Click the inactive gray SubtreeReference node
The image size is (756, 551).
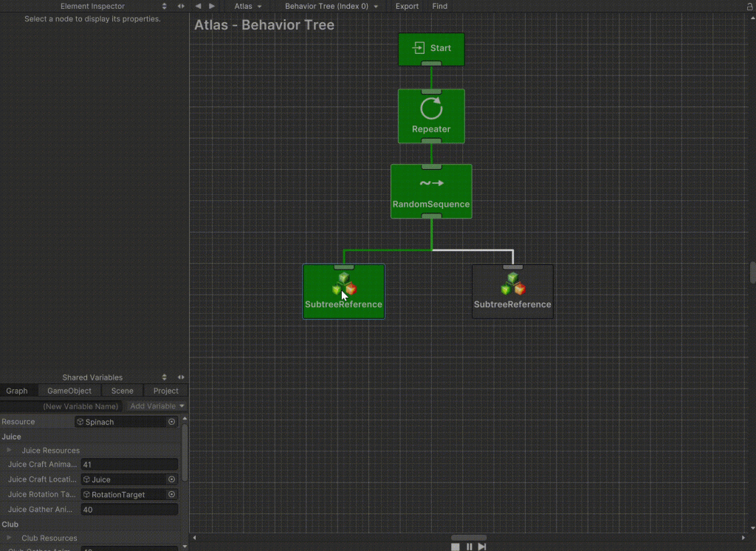pyautogui.click(x=512, y=291)
